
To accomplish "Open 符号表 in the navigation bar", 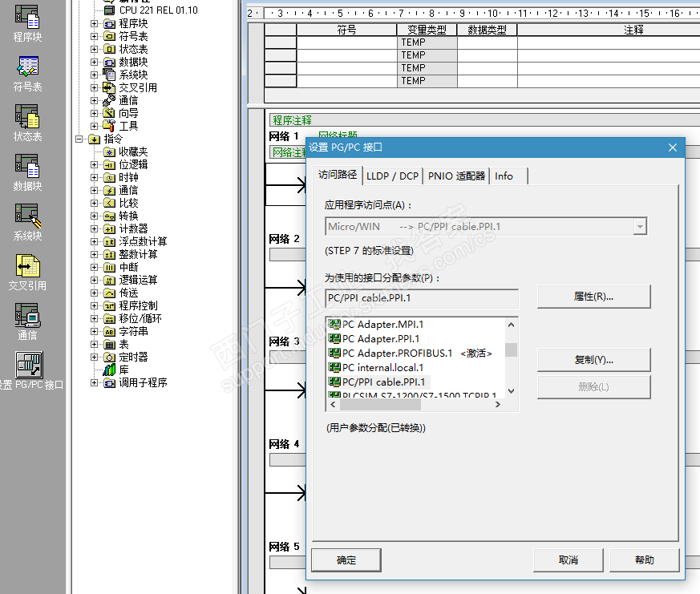I will pyautogui.click(x=27, y=74).
